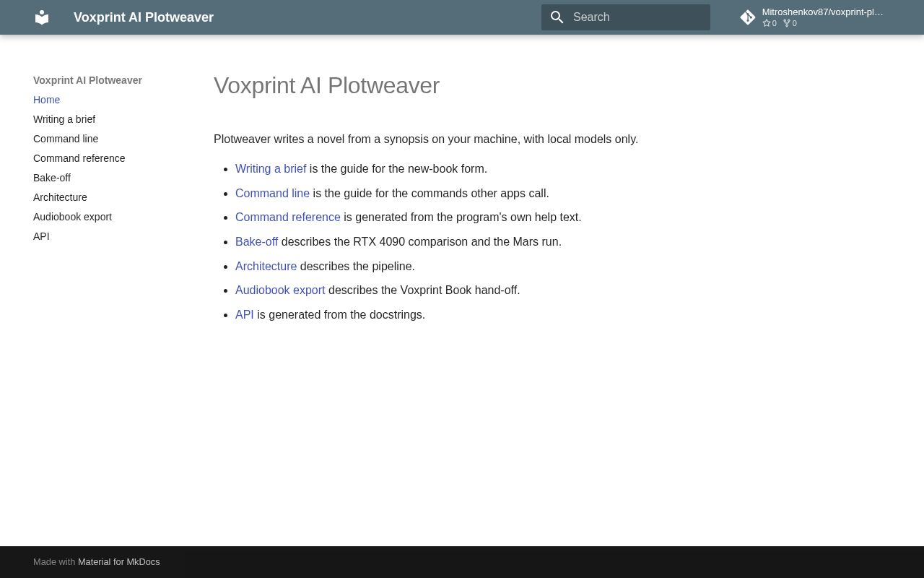
Task: Click the git repository icon
Action: click(x=748, y=17)
